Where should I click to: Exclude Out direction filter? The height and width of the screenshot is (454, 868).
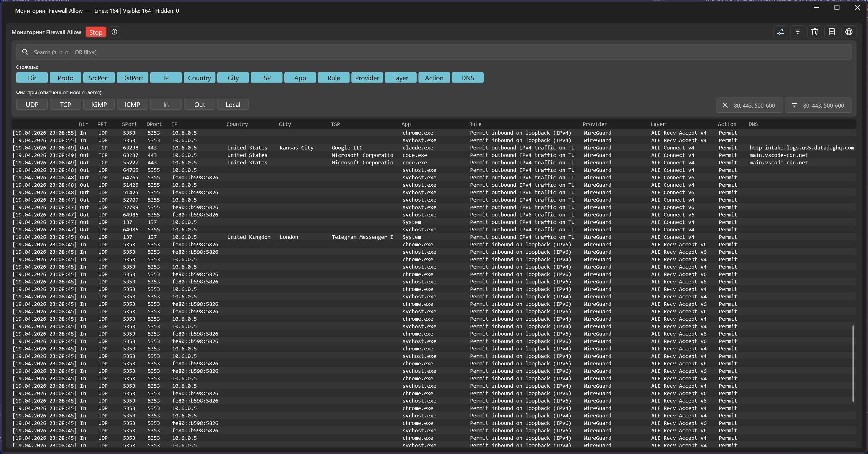tap(200, 104)
